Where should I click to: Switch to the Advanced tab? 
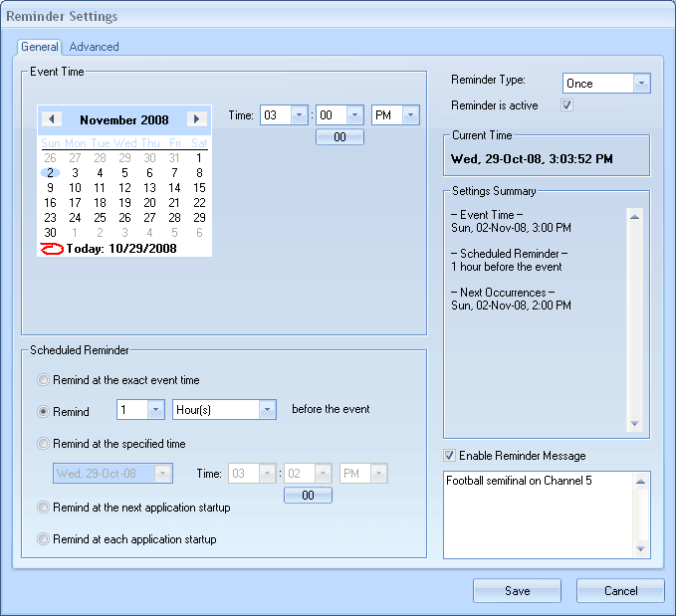click(94, 47)
